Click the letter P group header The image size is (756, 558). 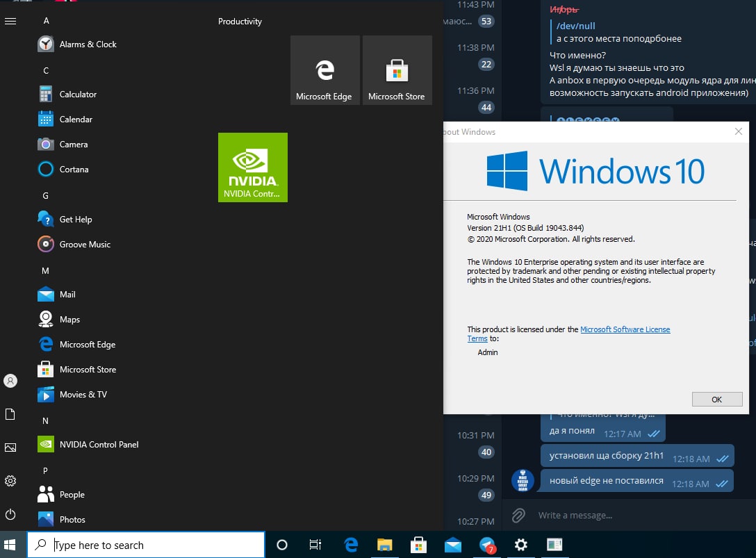tap(45, 471)
